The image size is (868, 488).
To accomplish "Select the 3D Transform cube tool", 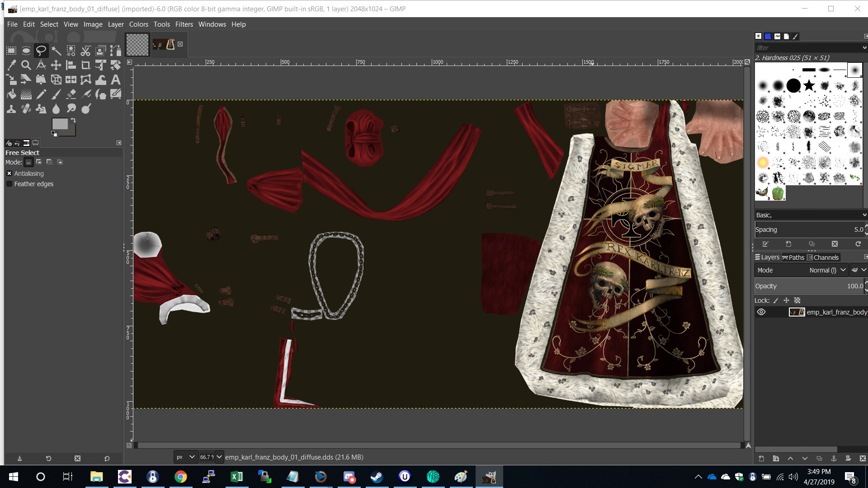I will (56, 80).
